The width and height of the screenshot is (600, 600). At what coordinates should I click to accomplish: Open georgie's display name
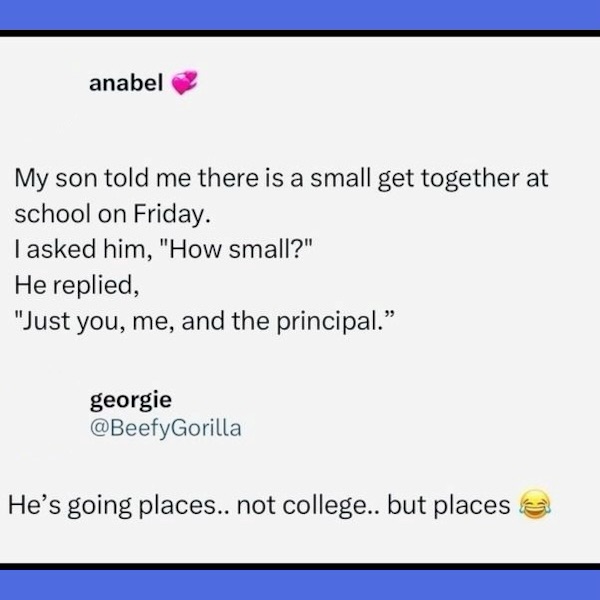point(131,400)
